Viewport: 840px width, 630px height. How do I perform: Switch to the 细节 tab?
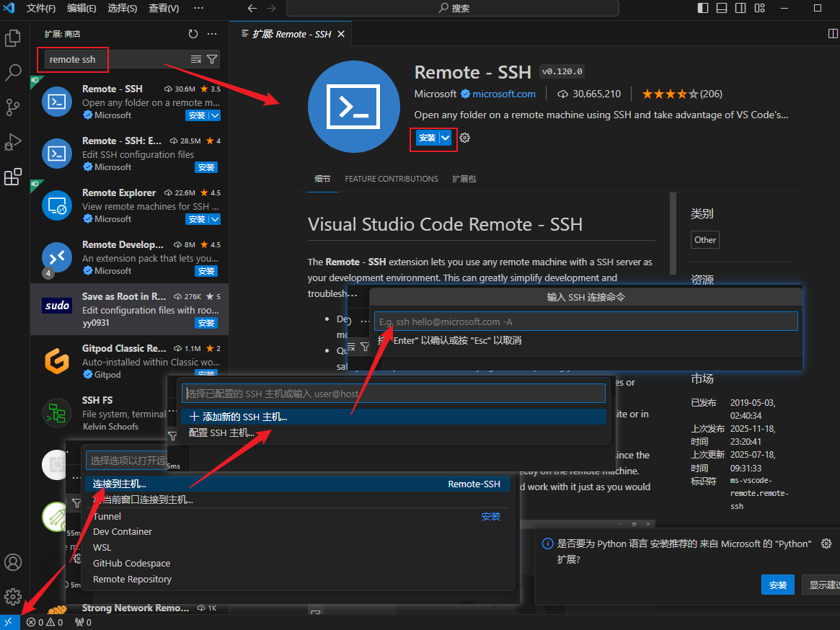322,178
